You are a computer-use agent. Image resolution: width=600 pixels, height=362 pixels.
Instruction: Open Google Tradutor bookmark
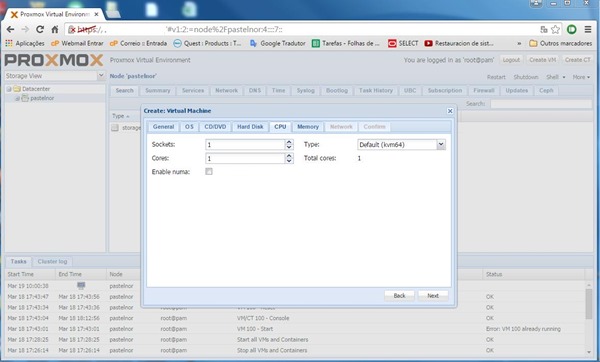(x=277, y=43)
